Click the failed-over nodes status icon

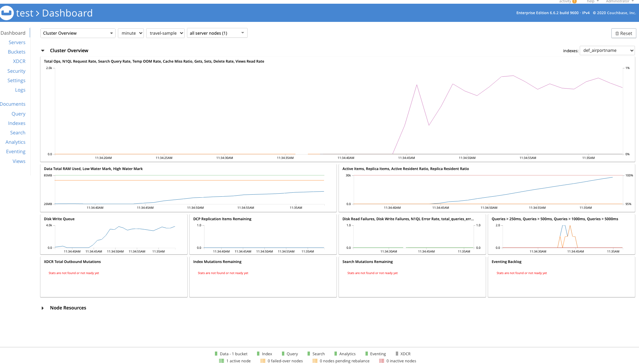(x=263, y=361)
